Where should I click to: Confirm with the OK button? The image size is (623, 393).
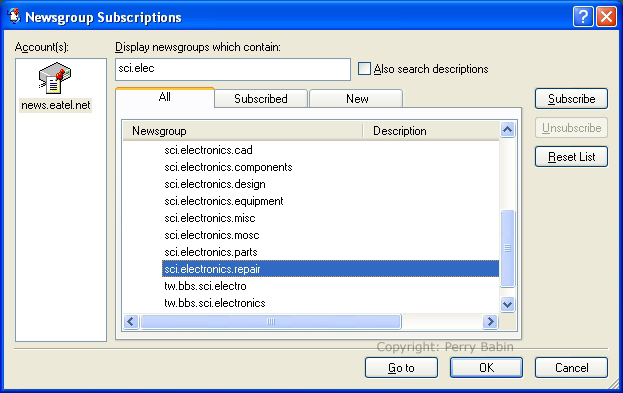pyautogui.click(x=486, y=368)
